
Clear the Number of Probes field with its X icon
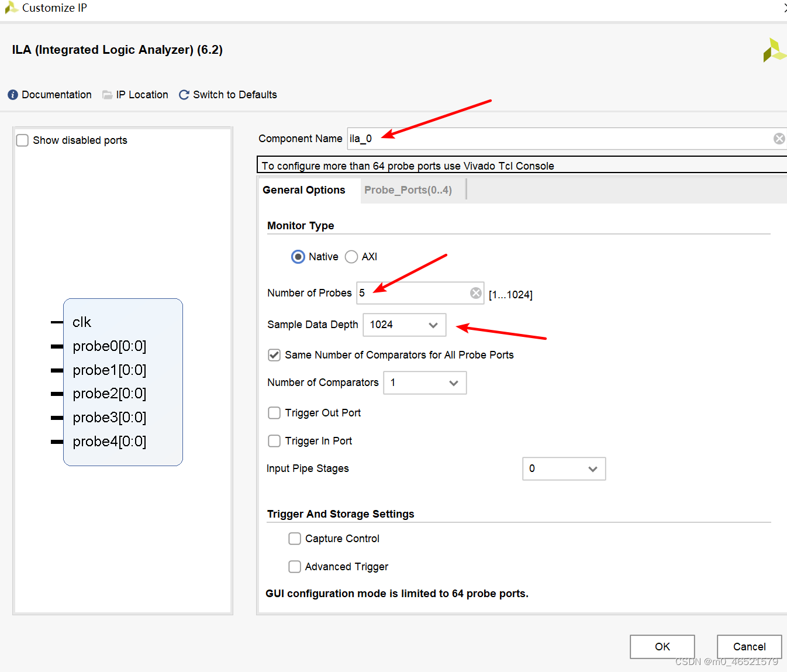coord(476,293)
